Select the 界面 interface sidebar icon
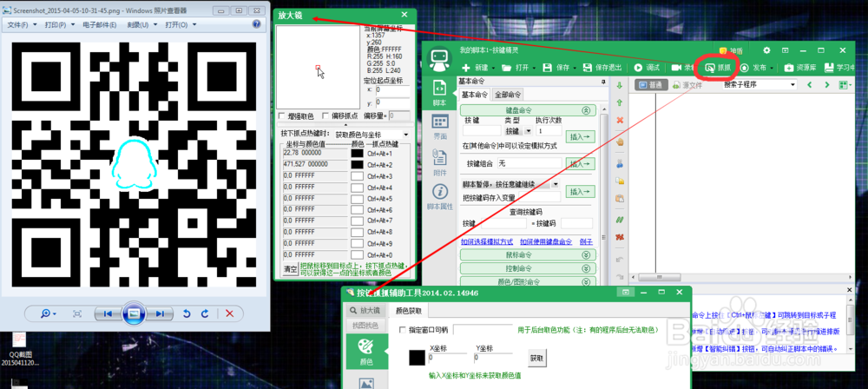The image size is (868, 389). [x=439, y=127]
